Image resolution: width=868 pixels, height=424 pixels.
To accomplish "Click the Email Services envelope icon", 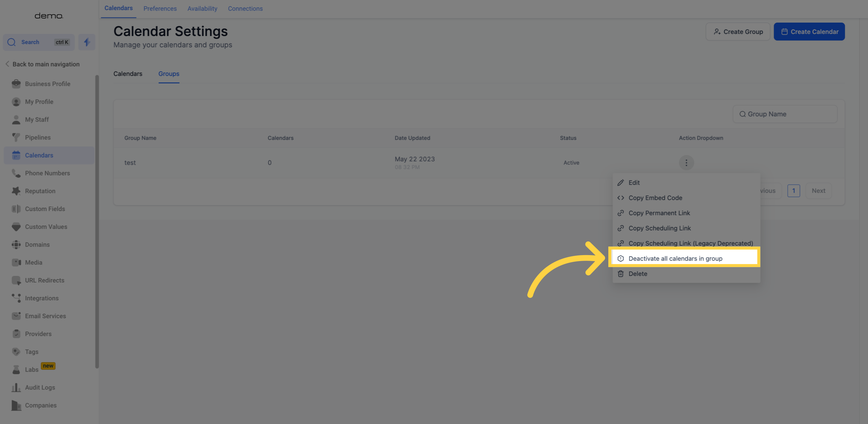I will click(x=16, y=316).
